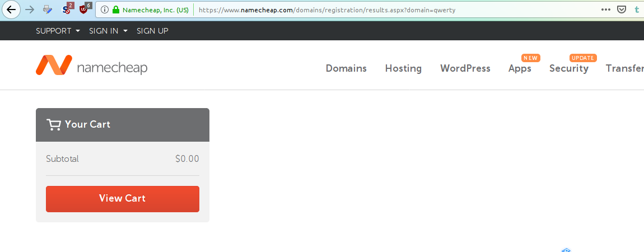Screen dimensions: 644x252
Task: Click the Subtotal label
Action: tap(62, 159)
